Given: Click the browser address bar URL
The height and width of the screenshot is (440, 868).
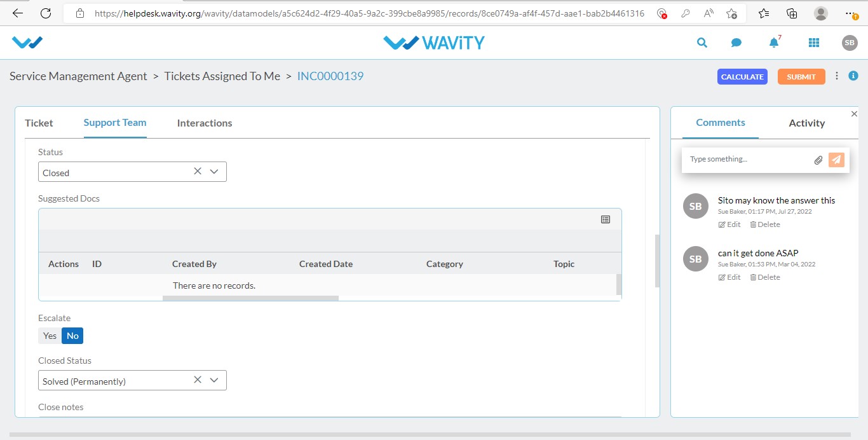Looking at the screenshot, I should pyautogui.click(x=369, y=13).
